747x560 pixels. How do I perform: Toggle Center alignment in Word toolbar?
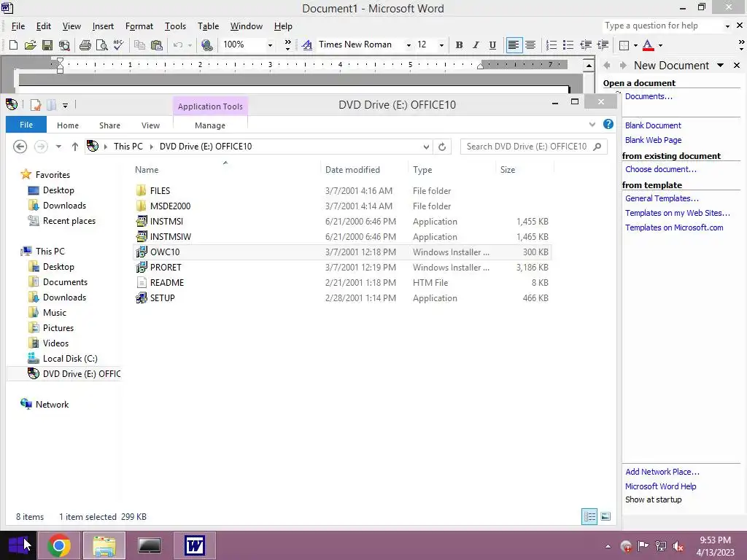tap(530, 44)
